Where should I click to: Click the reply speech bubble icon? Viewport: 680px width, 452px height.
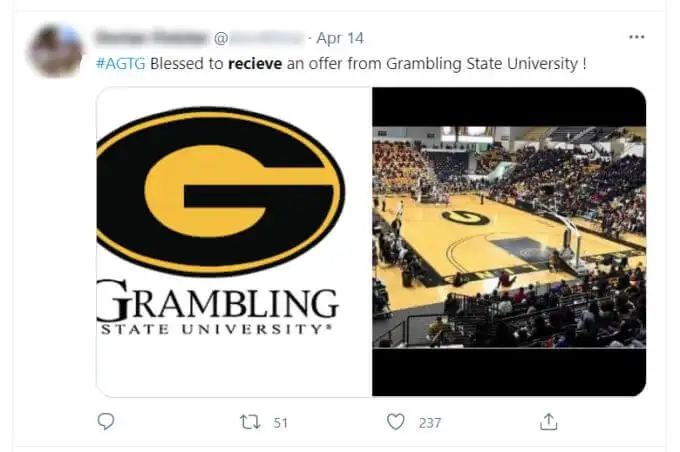click(x=106, y=421)
